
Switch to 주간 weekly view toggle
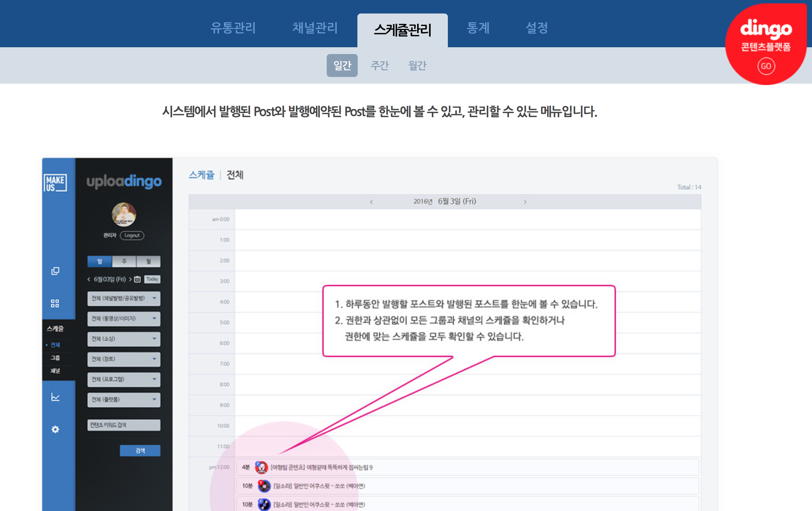pos(380,65)
